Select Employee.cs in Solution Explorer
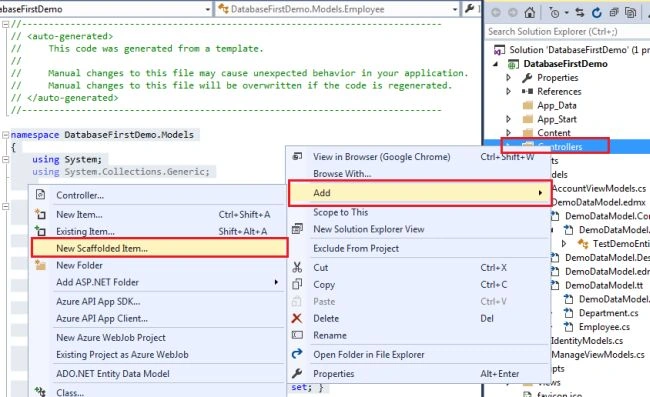Image resolution: width=650 pixels, height=397 pixels. click(x=604, y=327)
